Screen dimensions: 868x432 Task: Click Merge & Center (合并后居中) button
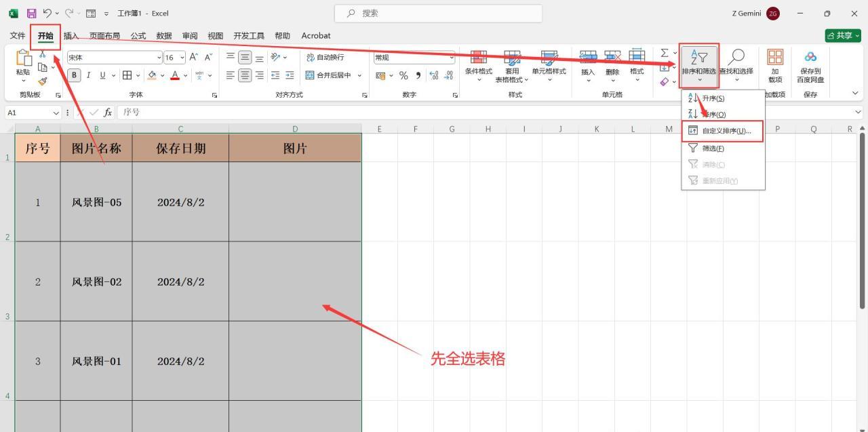pyautogui.click(x=329, y=75)
